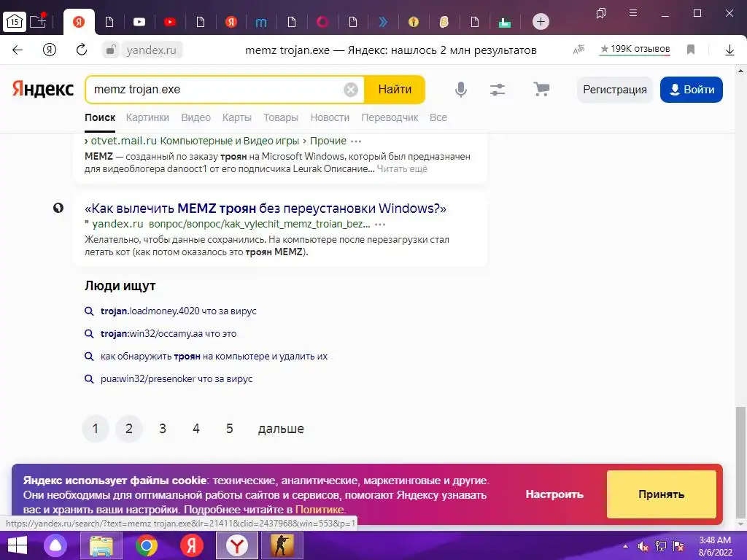Click the new tab group icon with red dot
The width and height of the screenshot is (747, 560).
[38, 21]
